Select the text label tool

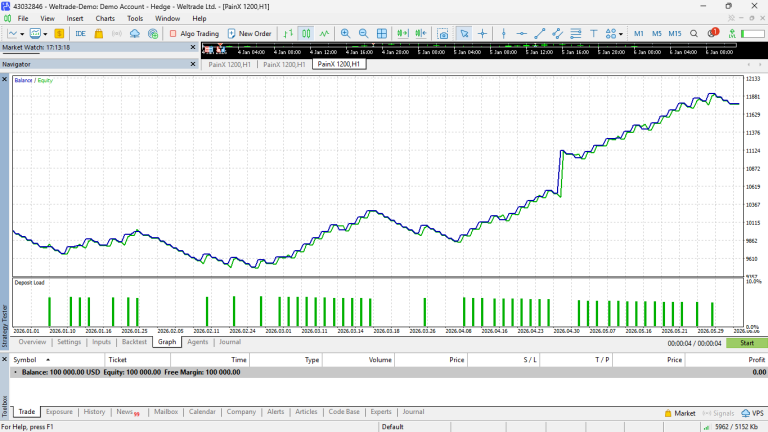coord(594,34)
